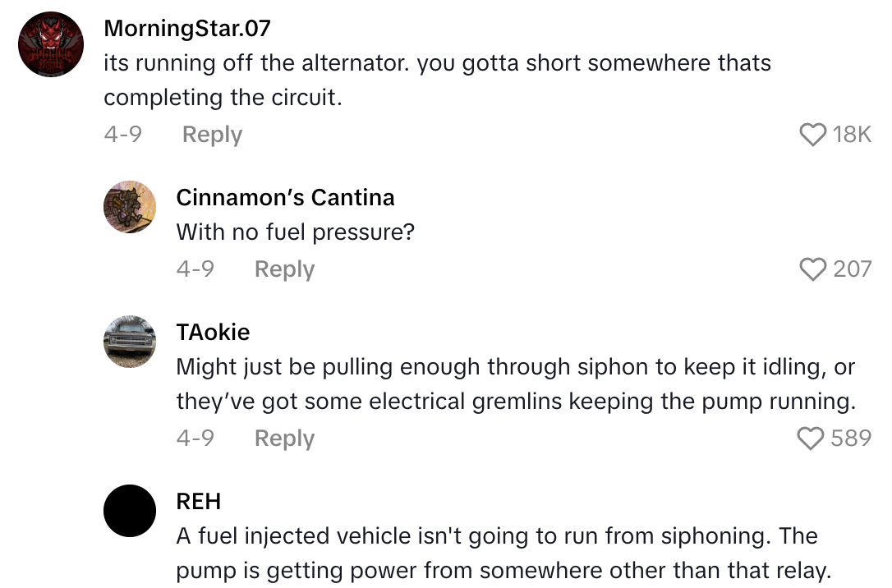892x588 pixels.
Task: View Cinnamon's Cantina's avatar
Action: [130, 207]
